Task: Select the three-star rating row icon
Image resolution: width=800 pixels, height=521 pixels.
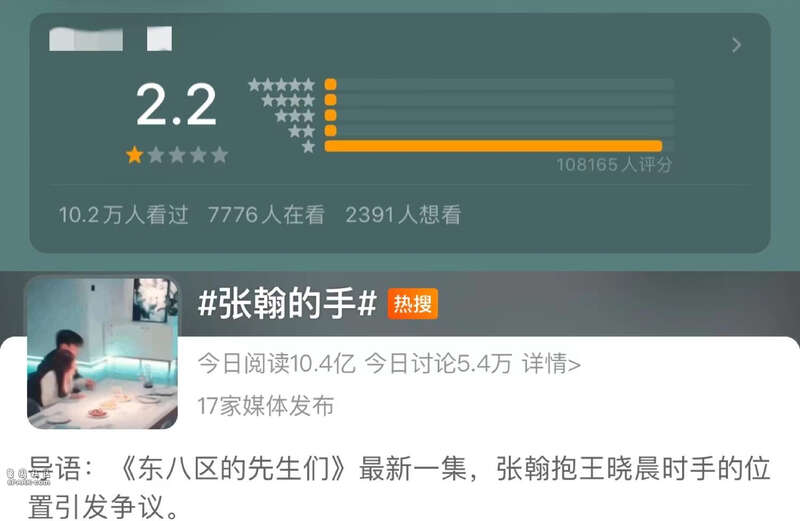Action: [294, 116]
